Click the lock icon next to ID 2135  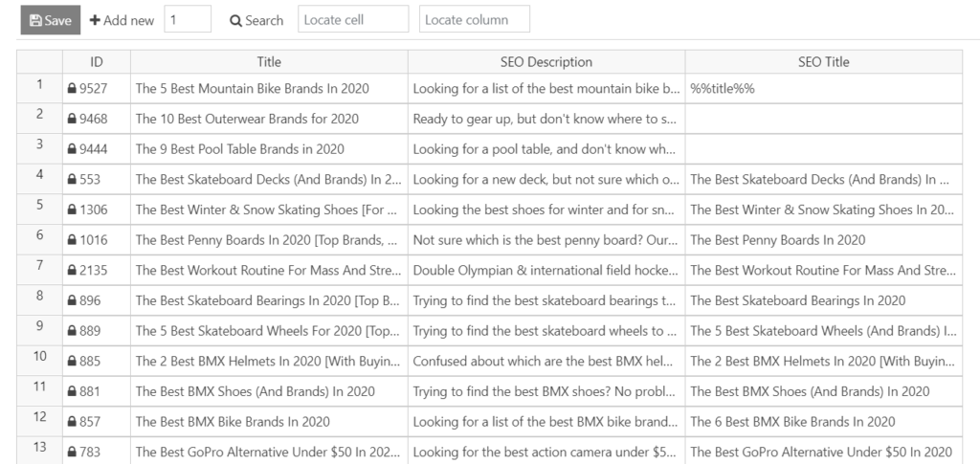click(72, 271)
